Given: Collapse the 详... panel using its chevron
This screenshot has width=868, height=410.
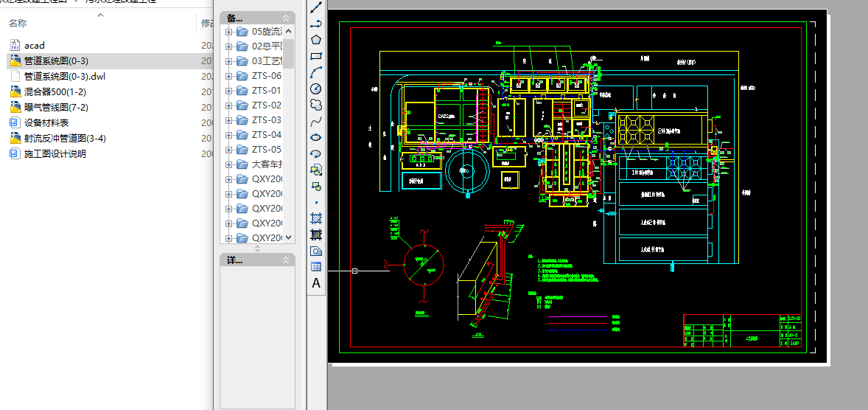Looking at the screenshot, I should pyautogui.click(x=287, y=260).
